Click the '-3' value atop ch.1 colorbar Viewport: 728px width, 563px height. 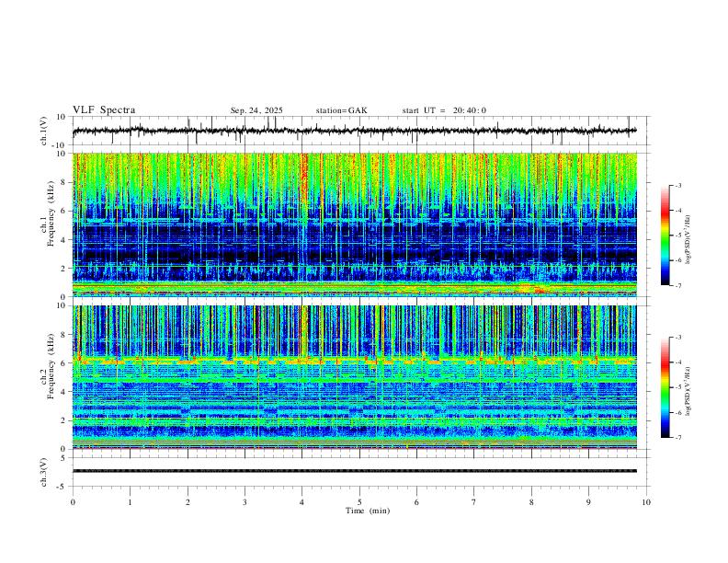(677, 185)
